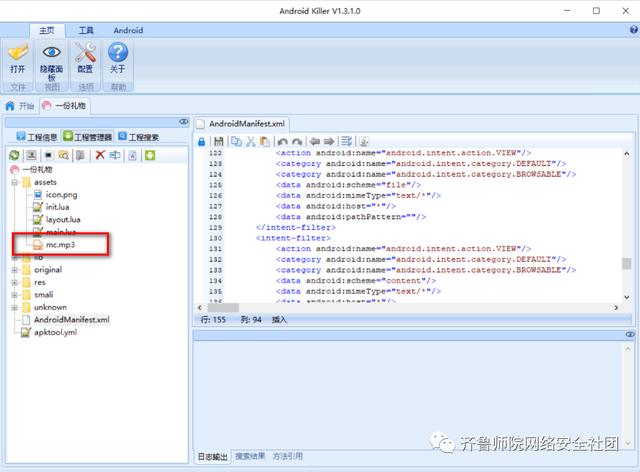Viewport: 640px width, 472px height.
Task: Click the save floppy disk icon
Action: click(219, 142)
